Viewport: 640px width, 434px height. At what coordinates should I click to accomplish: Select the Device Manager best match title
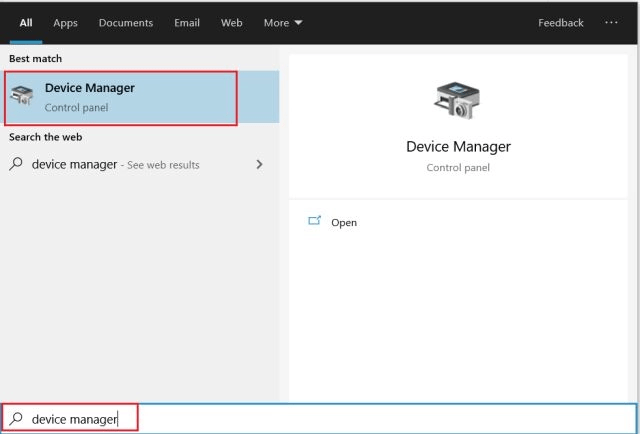(89, 88)
